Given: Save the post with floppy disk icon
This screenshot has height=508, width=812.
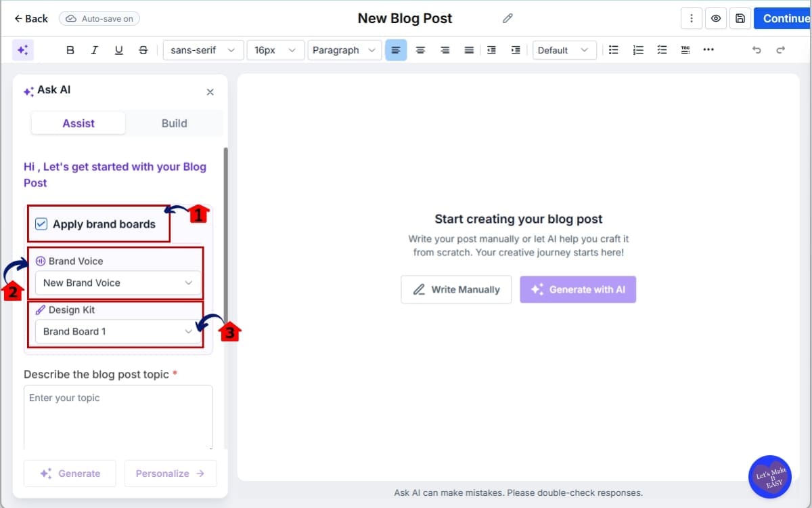Looking at the screenshot, I should [x=740, y=18].
